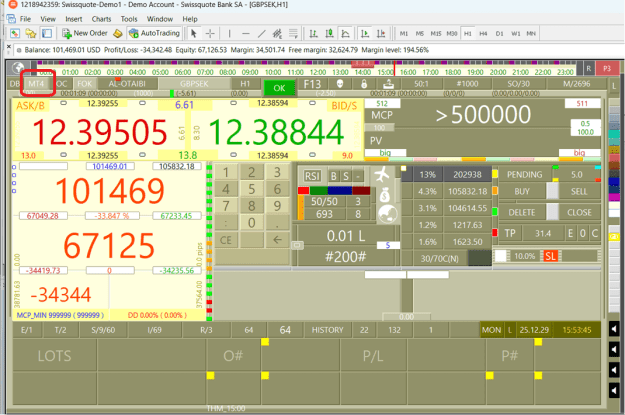The image size is (625, 415).
Task: Switch chart to bar chart style
Action: tap(314, 33)
